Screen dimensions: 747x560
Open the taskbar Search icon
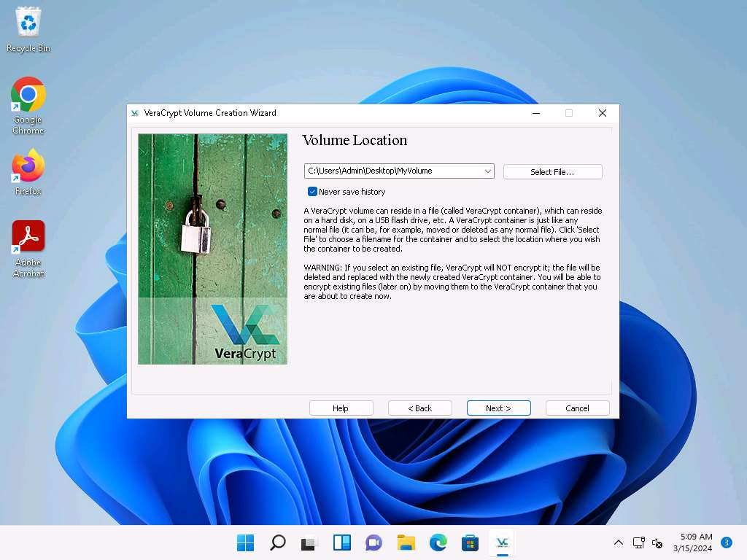pos(278,542)
